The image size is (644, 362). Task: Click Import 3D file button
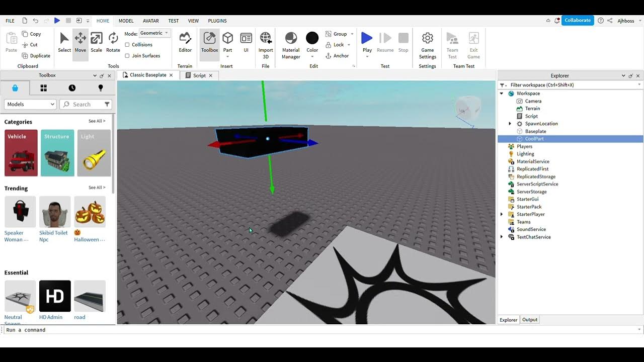pyautogui.click(x=266, y=45)
